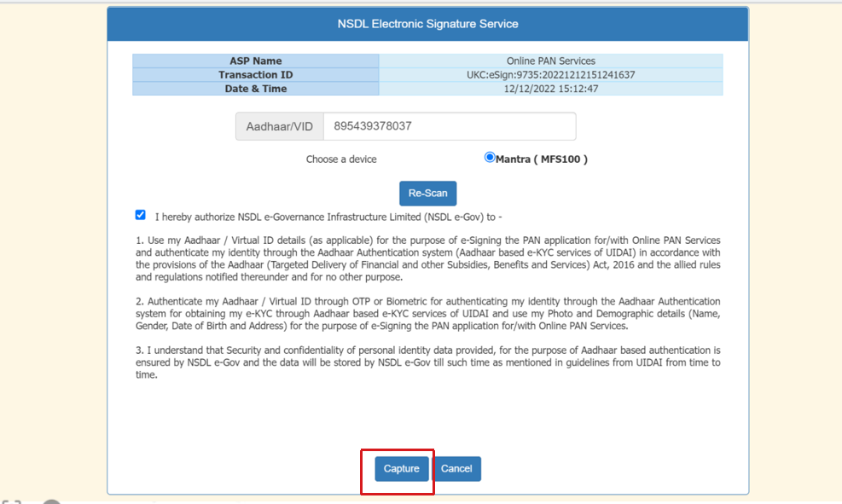Click the NSDL Electronic Signature Service title
Screen dimensions: 842x504
428,24
